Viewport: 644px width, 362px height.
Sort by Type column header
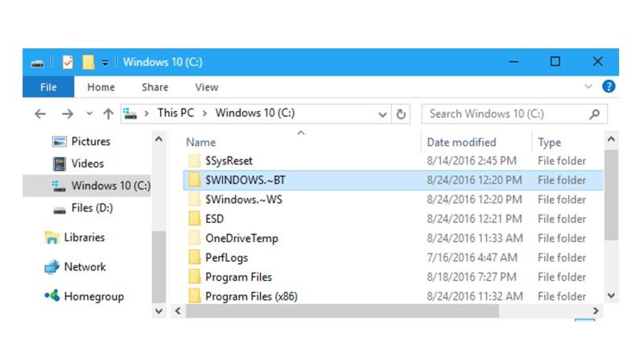click(x=550, y=142)
